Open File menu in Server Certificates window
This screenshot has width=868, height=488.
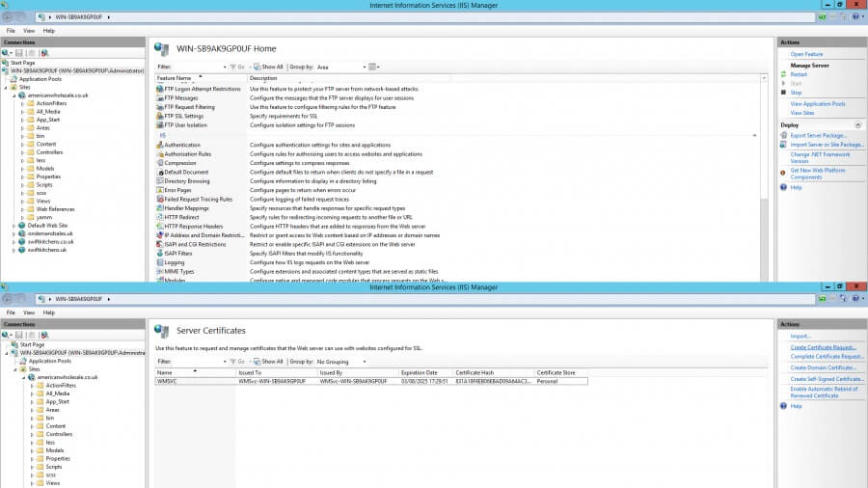coord(11,312)
